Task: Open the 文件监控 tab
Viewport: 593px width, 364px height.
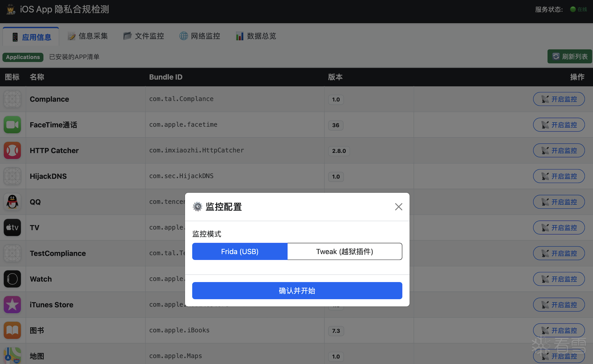Action: point(143,36)
